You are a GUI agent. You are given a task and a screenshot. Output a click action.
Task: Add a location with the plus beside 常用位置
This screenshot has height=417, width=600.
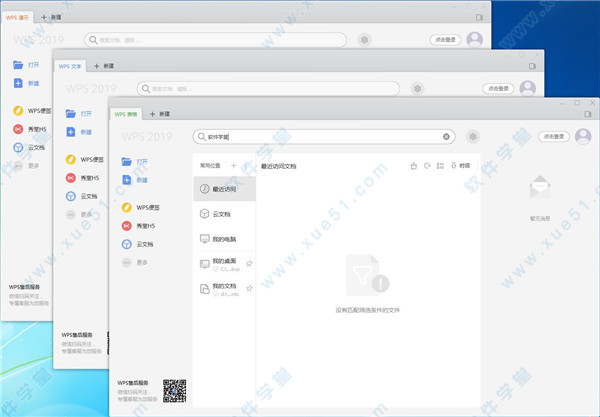[233, 165]
